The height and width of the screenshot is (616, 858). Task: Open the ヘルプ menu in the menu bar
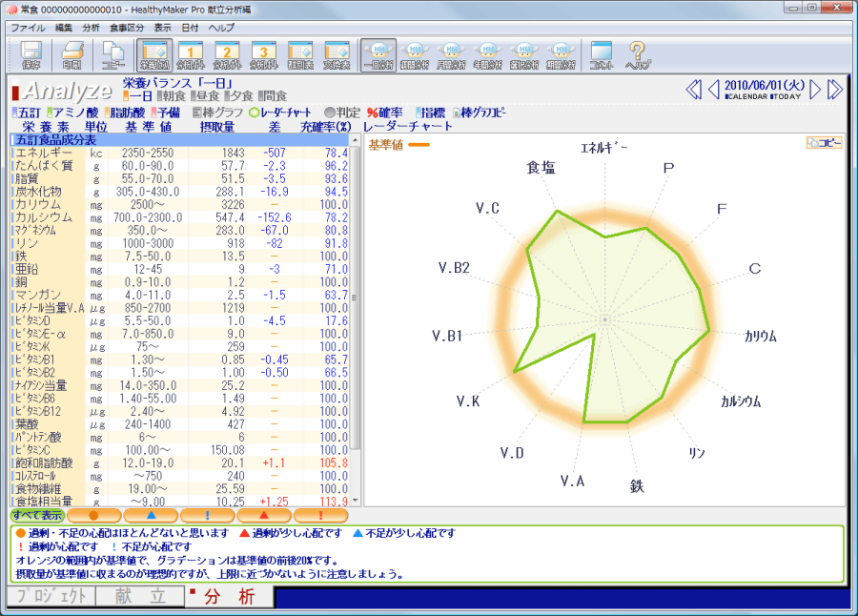click(221, 28)
